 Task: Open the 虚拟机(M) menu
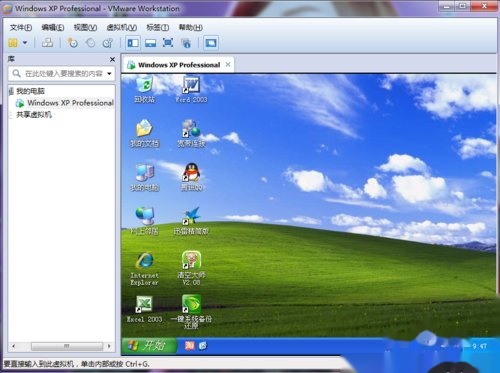click(x=121, y=27)
